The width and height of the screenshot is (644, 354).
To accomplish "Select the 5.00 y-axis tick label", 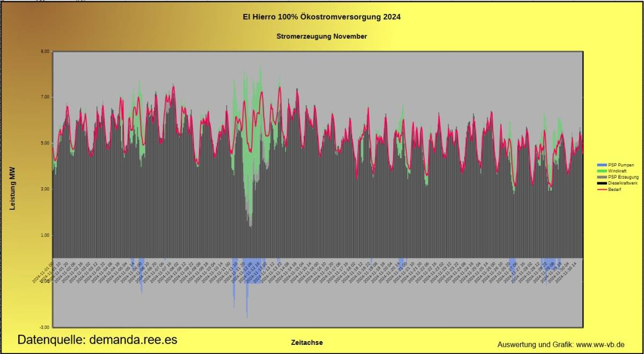I will [43, 143].
